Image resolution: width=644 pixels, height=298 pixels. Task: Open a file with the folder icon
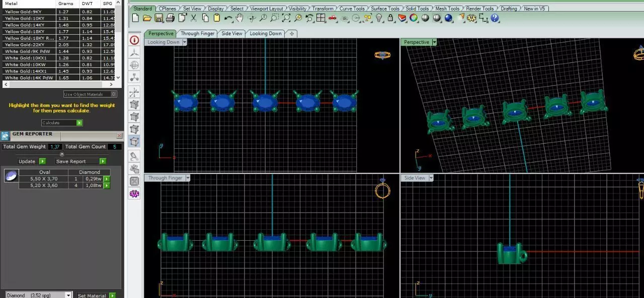pyautogui.click(x=147, y=18)
